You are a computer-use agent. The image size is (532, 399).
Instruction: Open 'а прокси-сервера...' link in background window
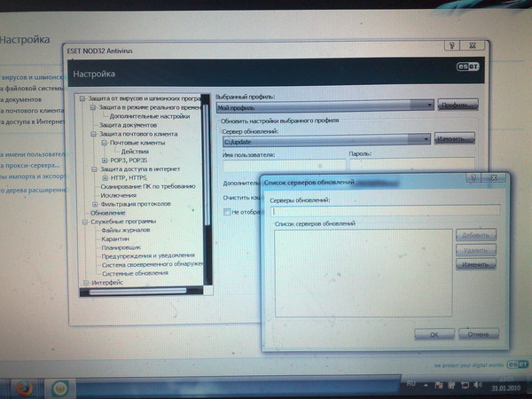[30, 166]
